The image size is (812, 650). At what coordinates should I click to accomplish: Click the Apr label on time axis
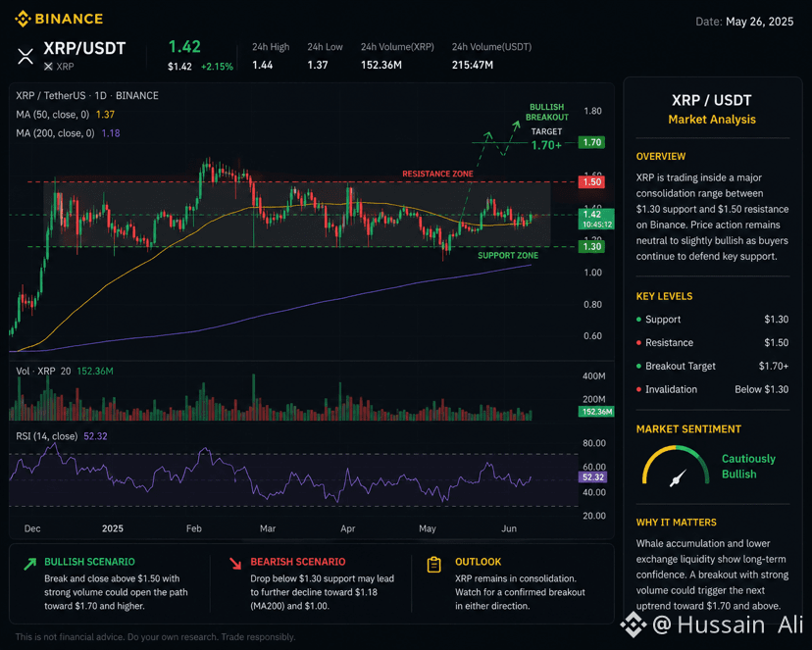coord(347,528)
